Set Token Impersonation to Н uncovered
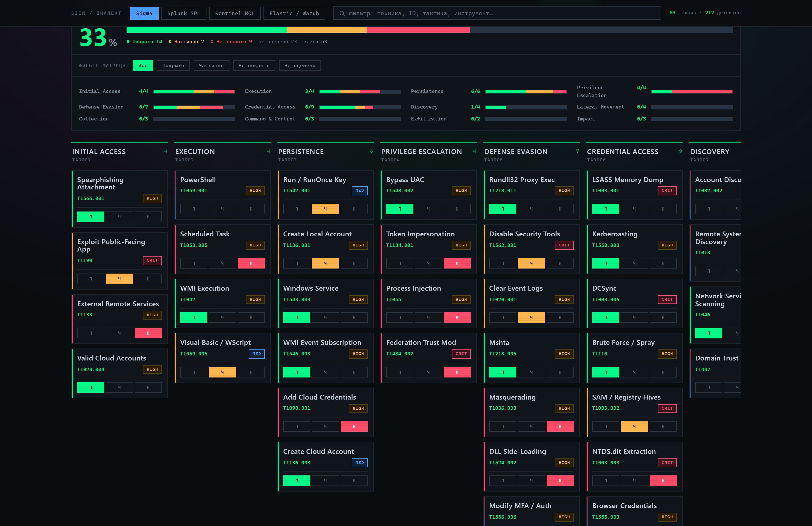 [457, 263]
